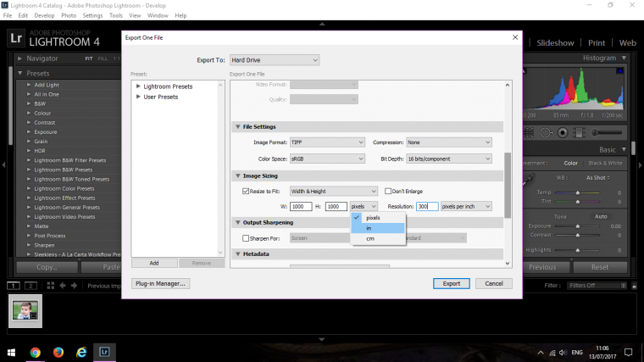Select the spot removal tool icon

coord(546,133)
